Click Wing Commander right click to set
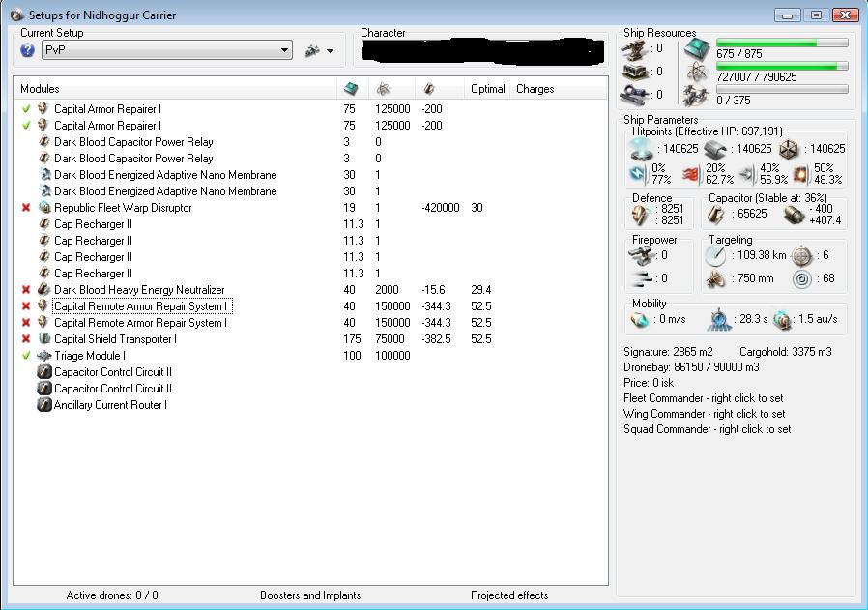 [704, 414]
